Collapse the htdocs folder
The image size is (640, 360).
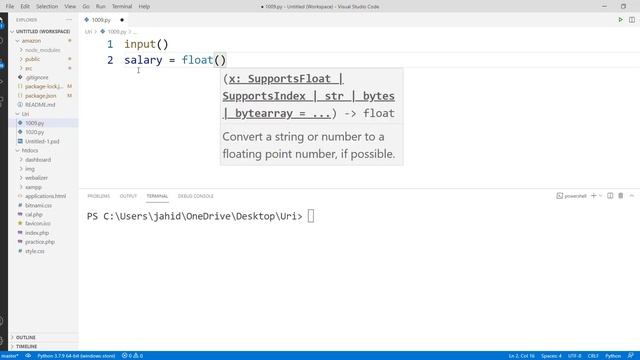[30, 150]
